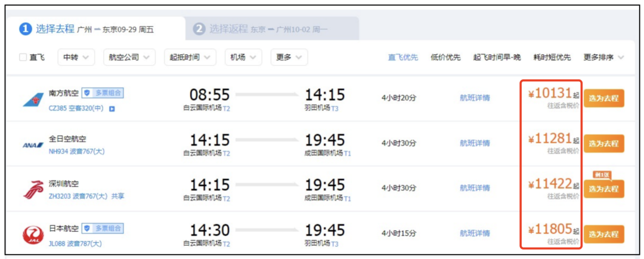Screen dimensions: 644x259
Task: Tick the 直飞 direct flight checkbox
Action: click(23, 57)
